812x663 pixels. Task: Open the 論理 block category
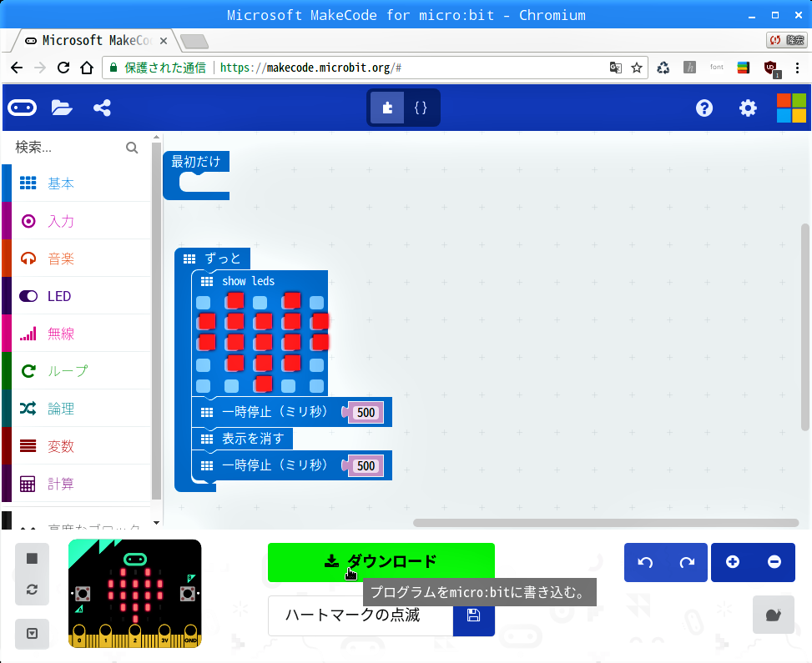(x=77, y=409)
